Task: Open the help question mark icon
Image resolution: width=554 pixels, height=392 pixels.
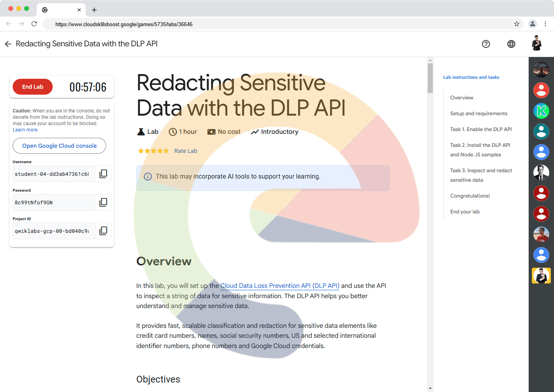Action: click(x=486, y=44)
